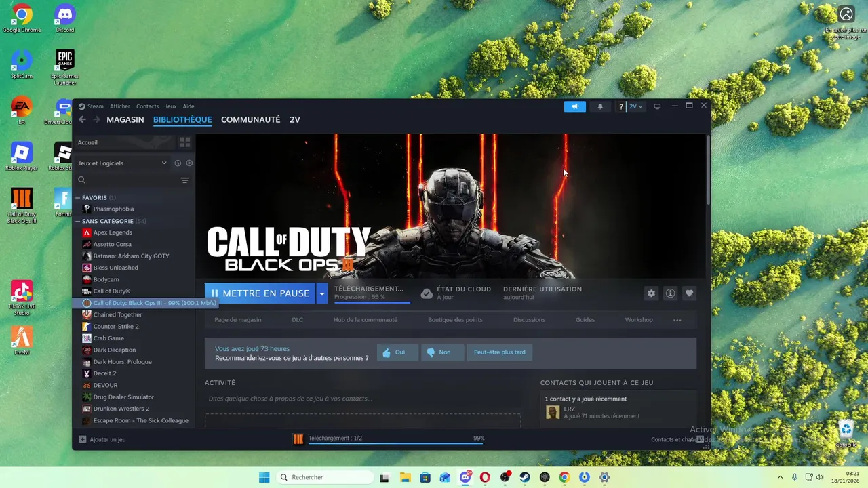Open dropdown arrow beside Mettre en pause
Image resolution: width=868 pixels, height=488 pixels.
pyautogui.click(x=322, y=293)
